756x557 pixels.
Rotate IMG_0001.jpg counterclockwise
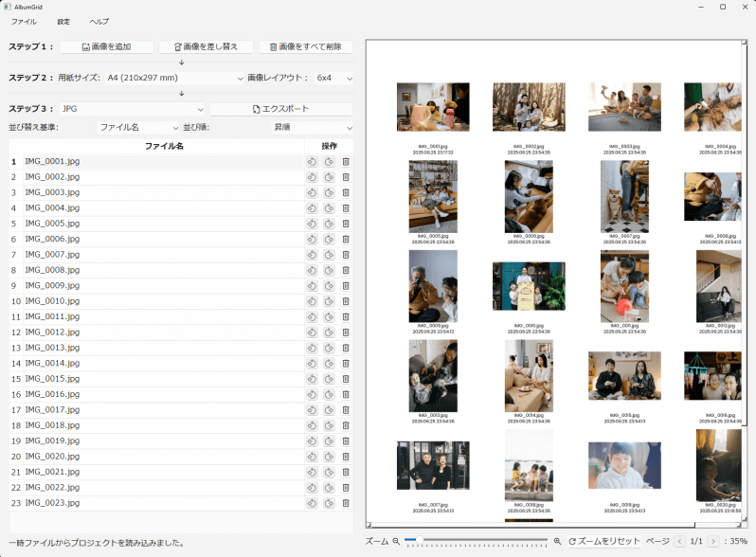tap(312, 162)
